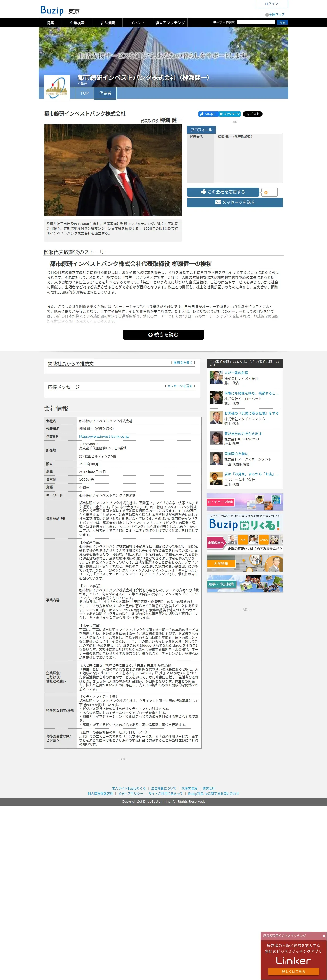327x980 pixels.
Task: Open 経営者マッチング in the navigation bar
Action: click(170, 23)
